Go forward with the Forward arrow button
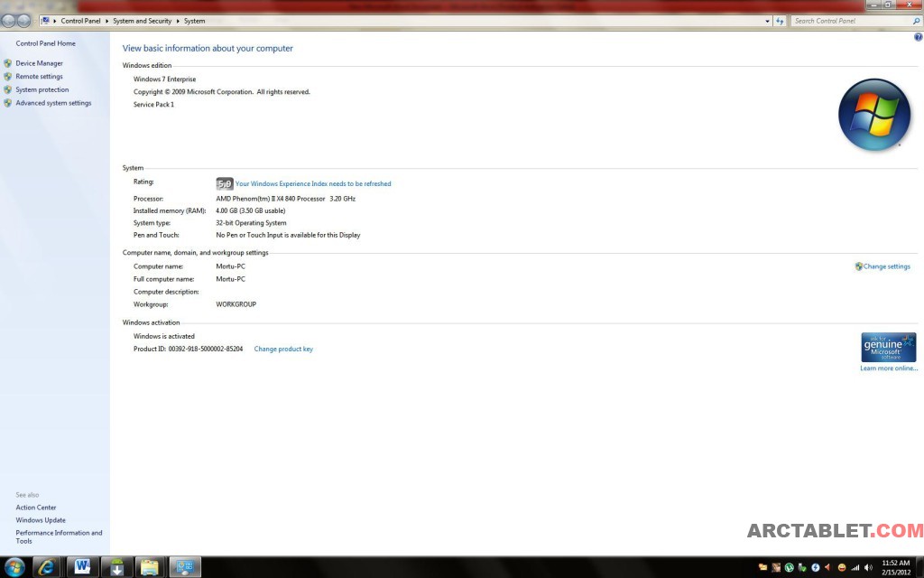 coord(23,21)
